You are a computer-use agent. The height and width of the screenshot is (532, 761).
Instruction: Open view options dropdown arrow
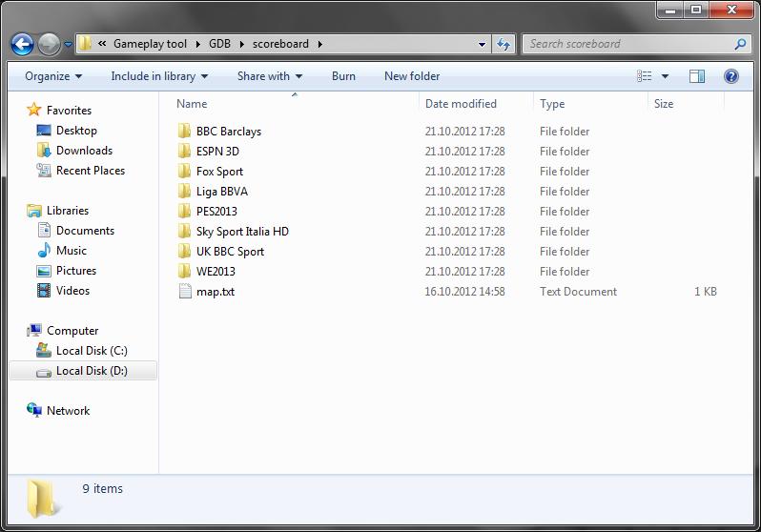pos(665,76)
